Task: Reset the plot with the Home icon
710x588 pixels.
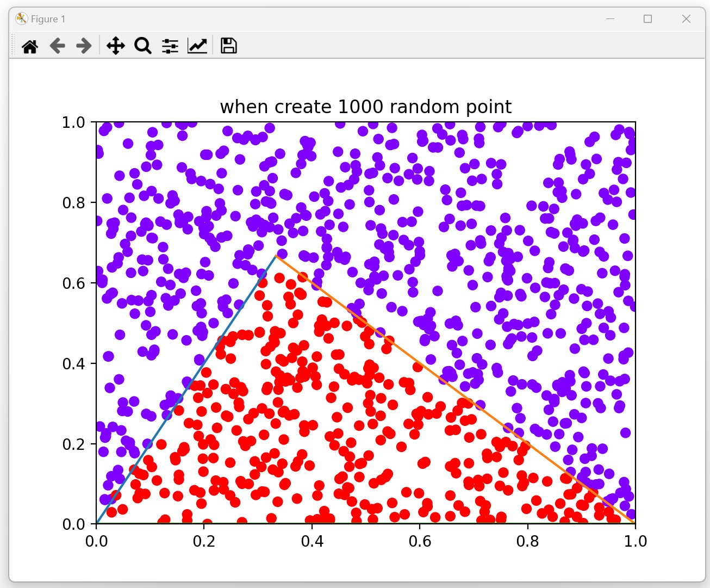Action: coord(30,46)
